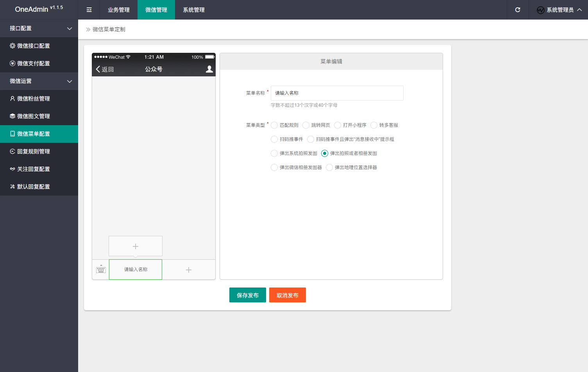588x372 pixels.
Task: Click the tools icon beside 默认回复配置
Action: [13, 187]
